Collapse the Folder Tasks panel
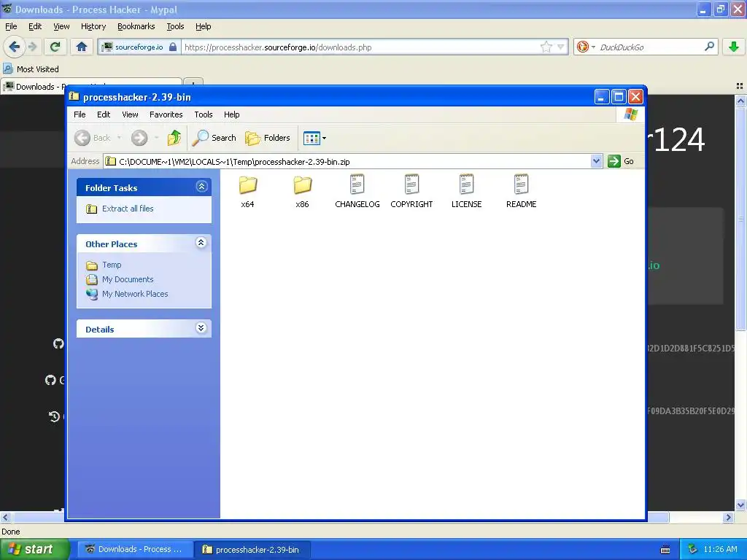The image size is (747, 560). (201, 187)
